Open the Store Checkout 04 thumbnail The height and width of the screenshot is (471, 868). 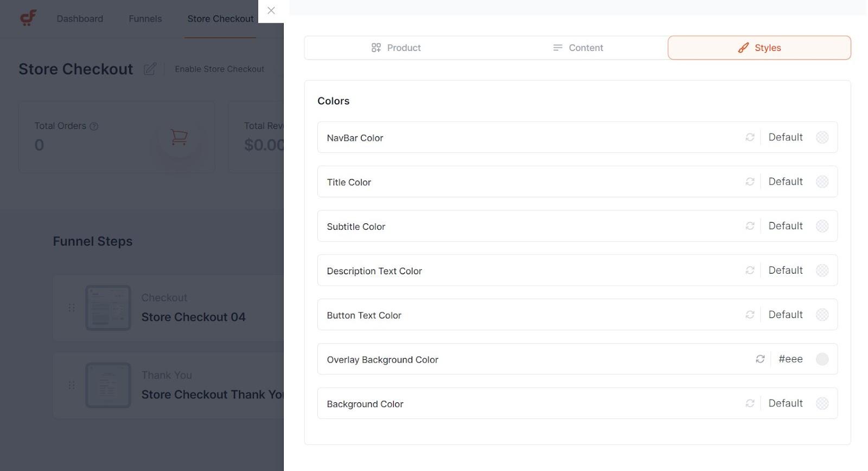point(108,308)
